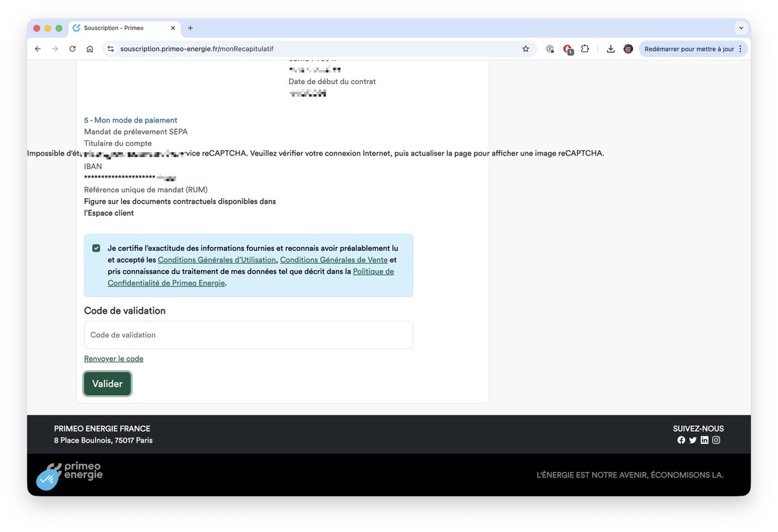Go to the browser home page icon
Image resolution: width=778 pixels, height=532 pixels.
coord(90,49)
